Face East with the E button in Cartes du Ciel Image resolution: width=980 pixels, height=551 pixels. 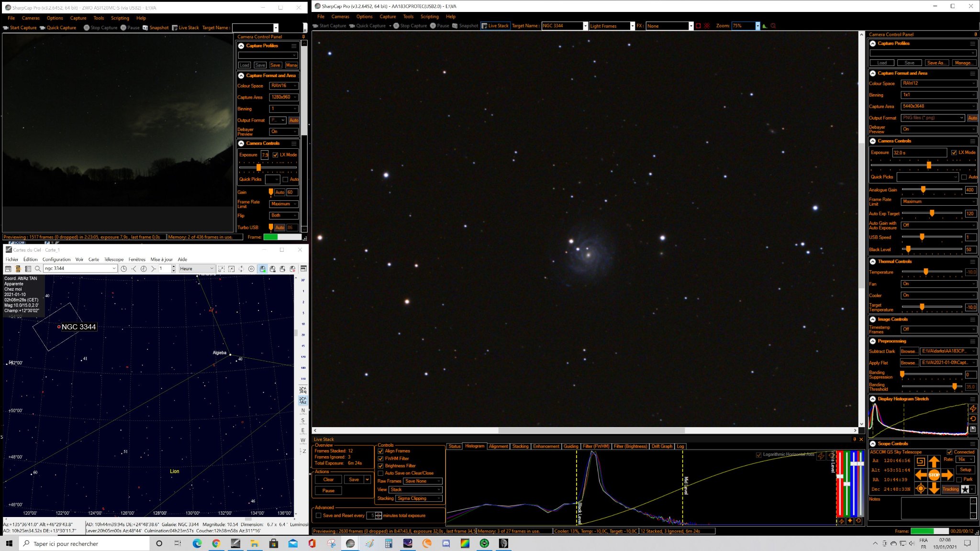coord(303,430)
